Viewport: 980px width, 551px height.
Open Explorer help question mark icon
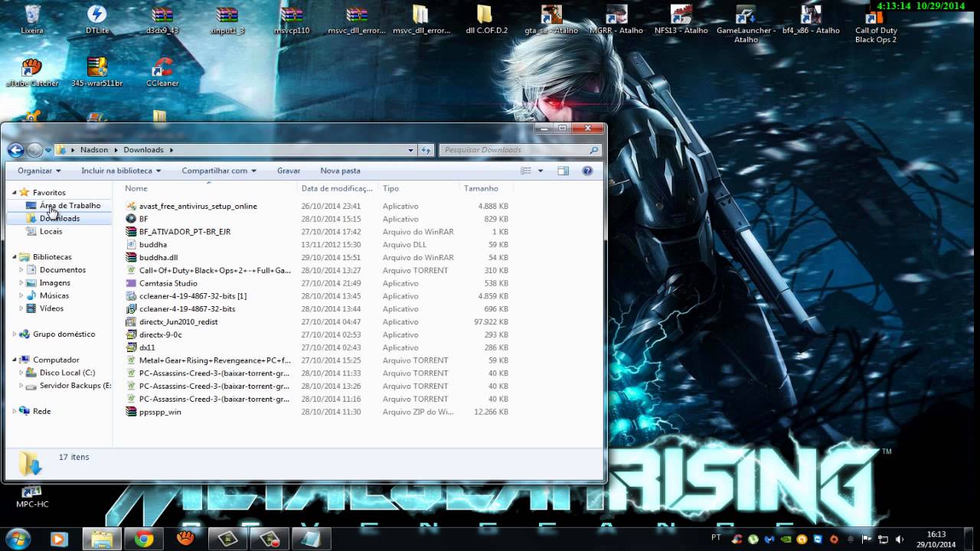(587, 171)
